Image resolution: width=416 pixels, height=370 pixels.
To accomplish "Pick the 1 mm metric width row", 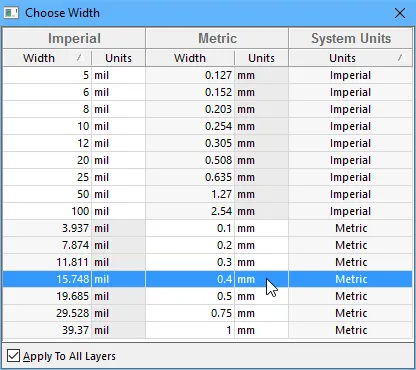I will tap(208, 330).
